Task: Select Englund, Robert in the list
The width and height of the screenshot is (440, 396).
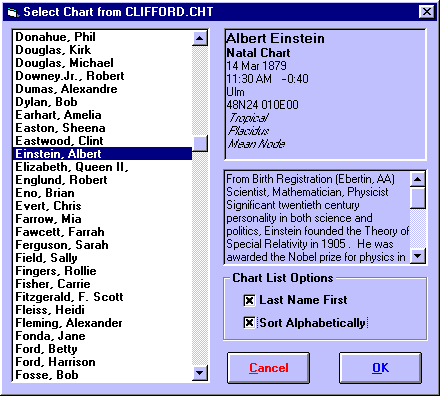Action: 102,180
